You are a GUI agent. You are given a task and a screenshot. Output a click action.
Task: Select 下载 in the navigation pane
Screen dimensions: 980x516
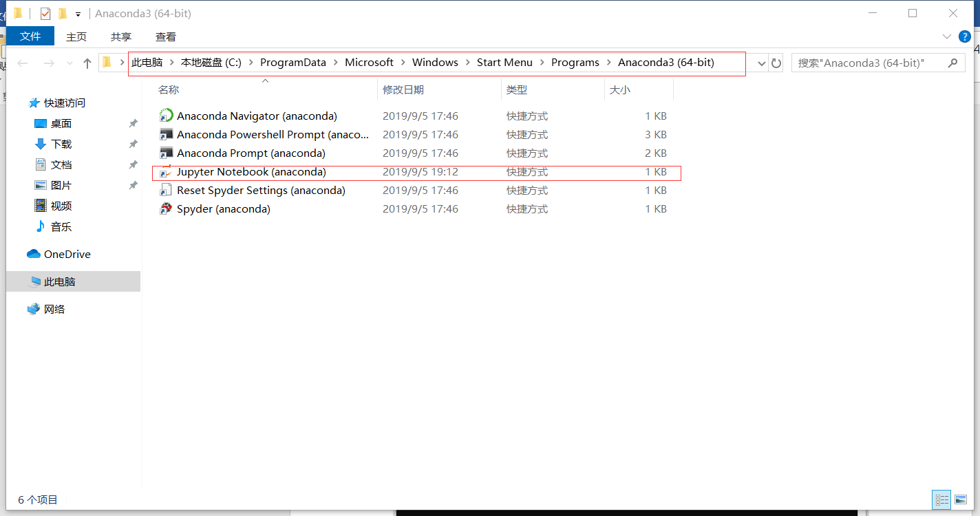point(61,144)
